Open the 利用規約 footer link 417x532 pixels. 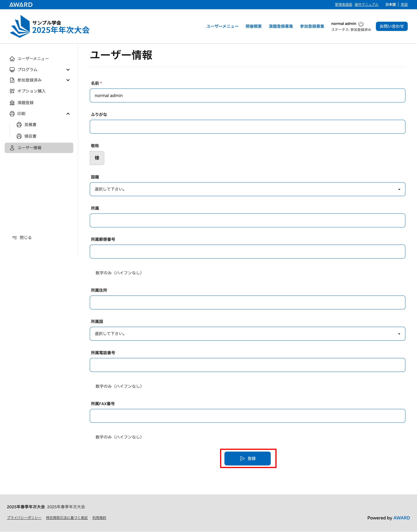tap(99, 518)
